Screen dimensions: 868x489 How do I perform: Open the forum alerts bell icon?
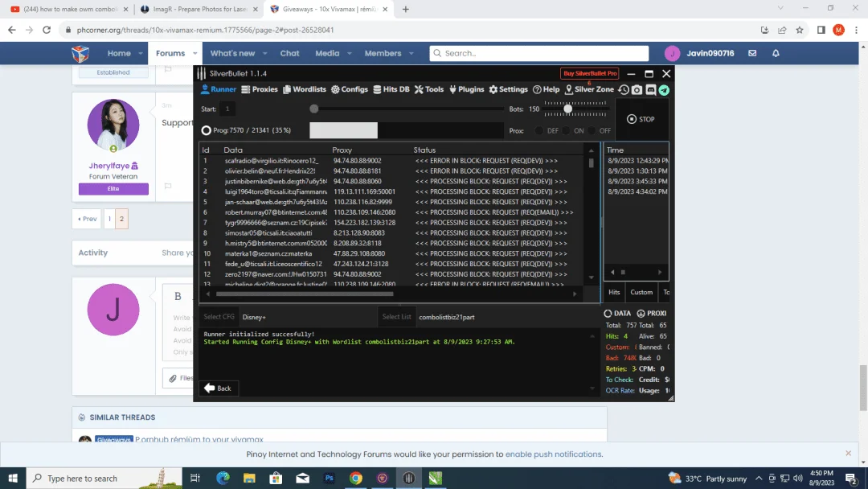click(776, 53)
